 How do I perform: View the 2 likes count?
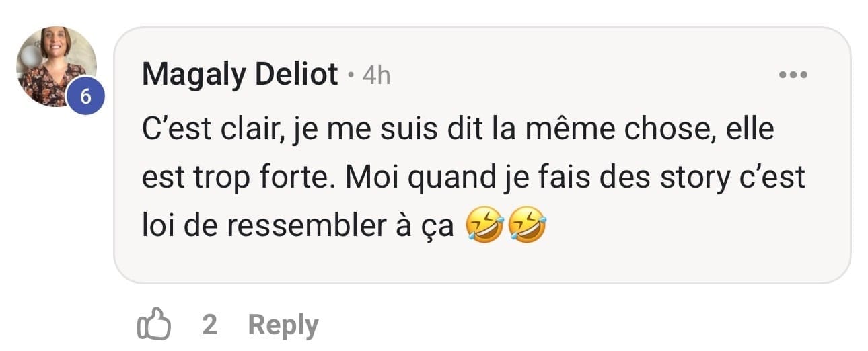209,325
